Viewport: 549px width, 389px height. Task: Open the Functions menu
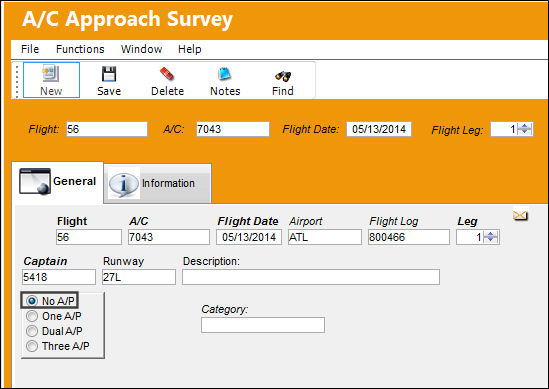click(80, 49)
